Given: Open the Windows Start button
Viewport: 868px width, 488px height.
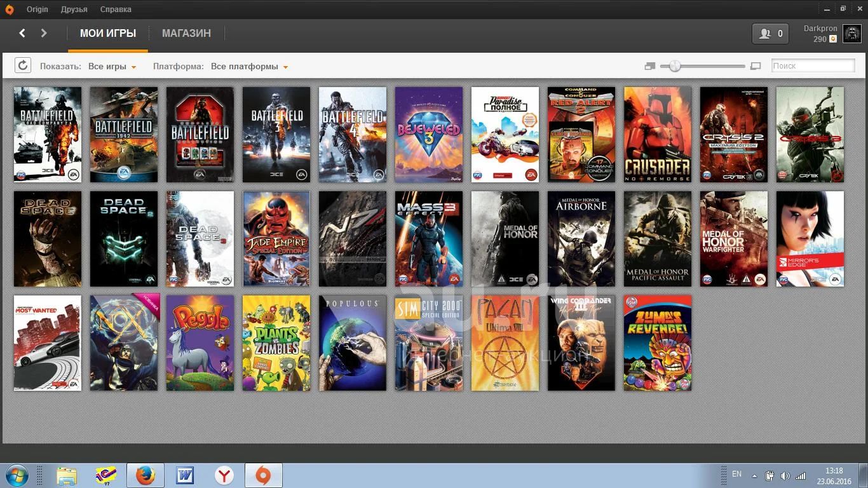Looking at the screenshot, I should [x=17, y=475].
